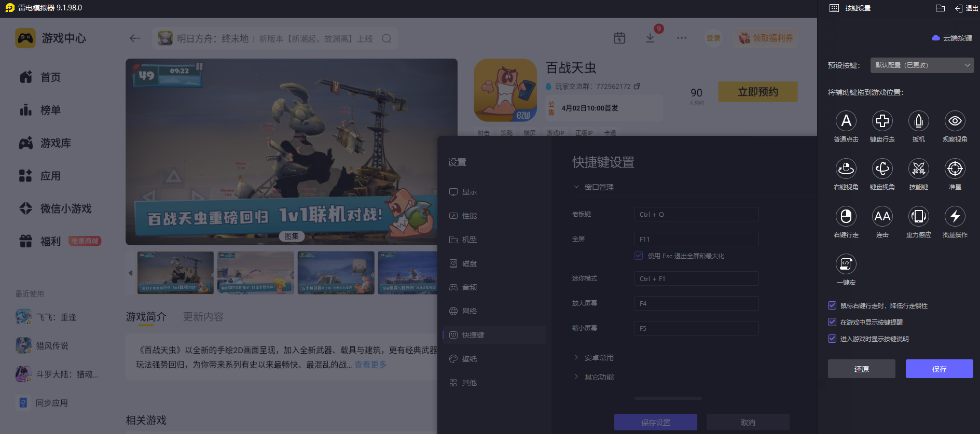Select the 批量操作 batch operation icon
This screenshot has width=980, height=434.
coord(955,216)
